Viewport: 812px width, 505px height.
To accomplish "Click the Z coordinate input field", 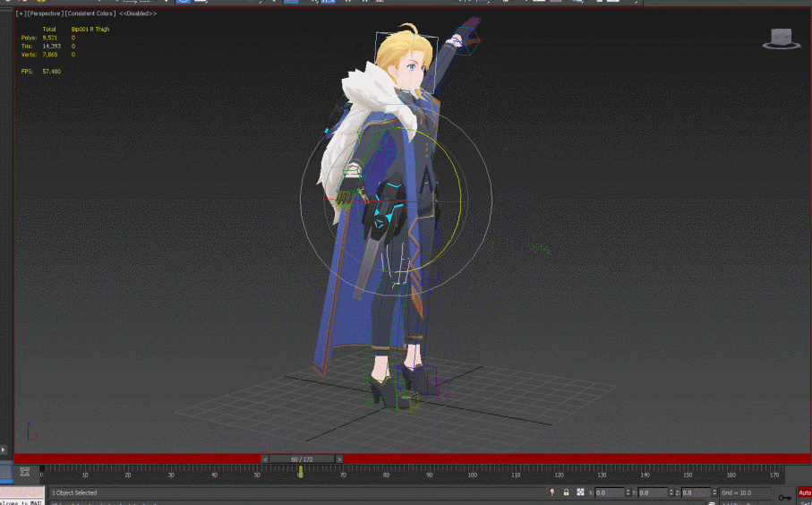I will 696,492.
